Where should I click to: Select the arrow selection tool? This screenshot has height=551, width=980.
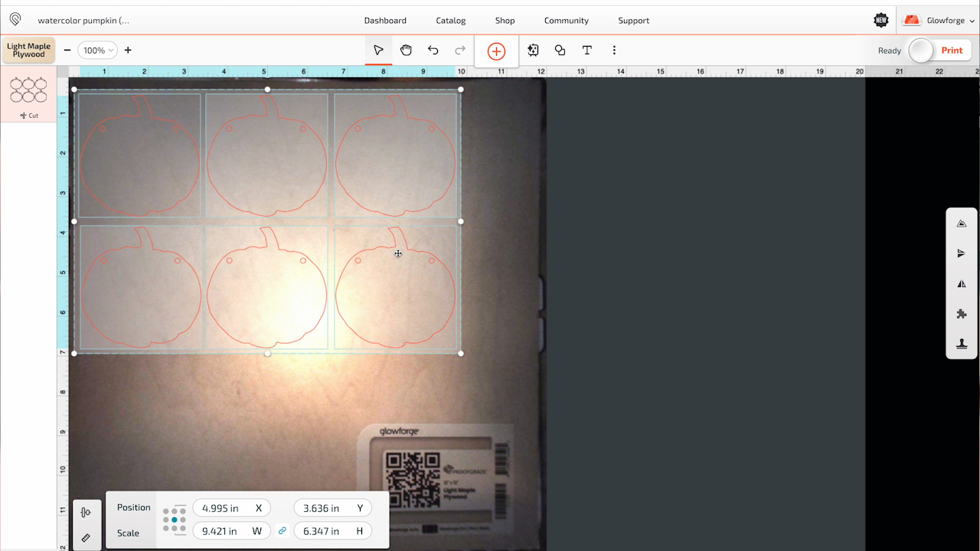(x=378, y=51)
